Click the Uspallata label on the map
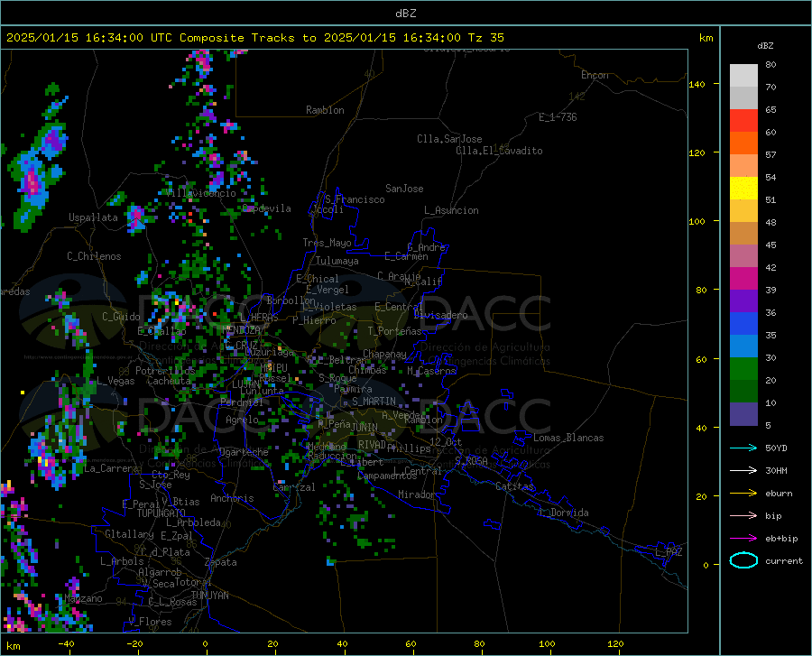Screen dimensions: 812x656 point(93,217)
